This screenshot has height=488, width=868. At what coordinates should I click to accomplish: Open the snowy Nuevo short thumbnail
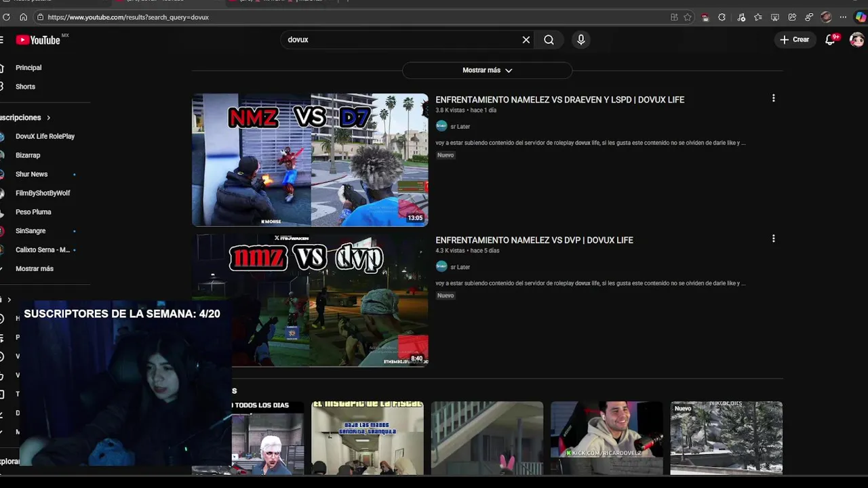(x=726, y=438)
